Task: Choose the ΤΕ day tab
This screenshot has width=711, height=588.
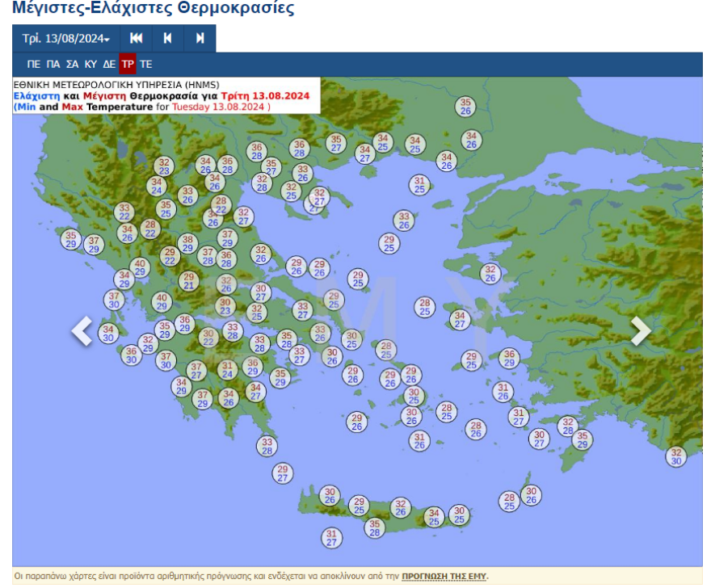Action: 146,64
